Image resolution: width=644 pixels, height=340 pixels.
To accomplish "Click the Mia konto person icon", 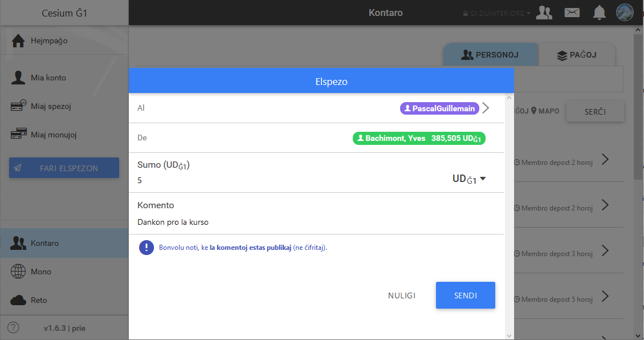I will [x=18, y=77].
